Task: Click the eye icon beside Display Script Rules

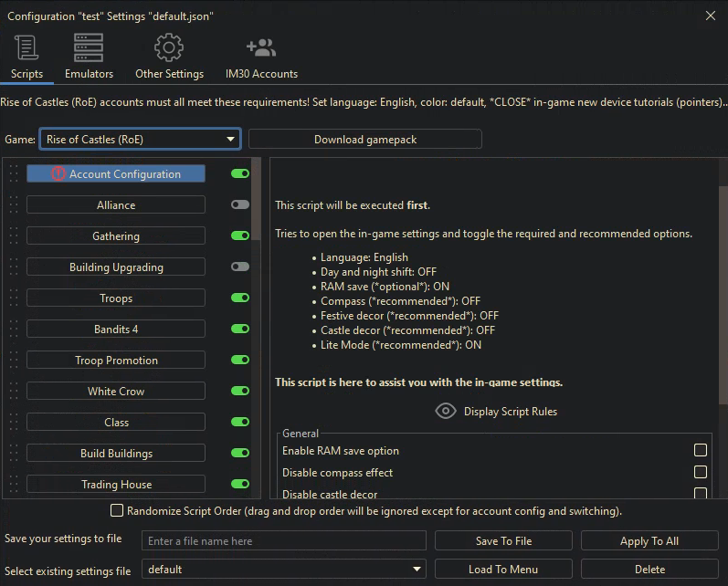Action: (x=445, y=411)
